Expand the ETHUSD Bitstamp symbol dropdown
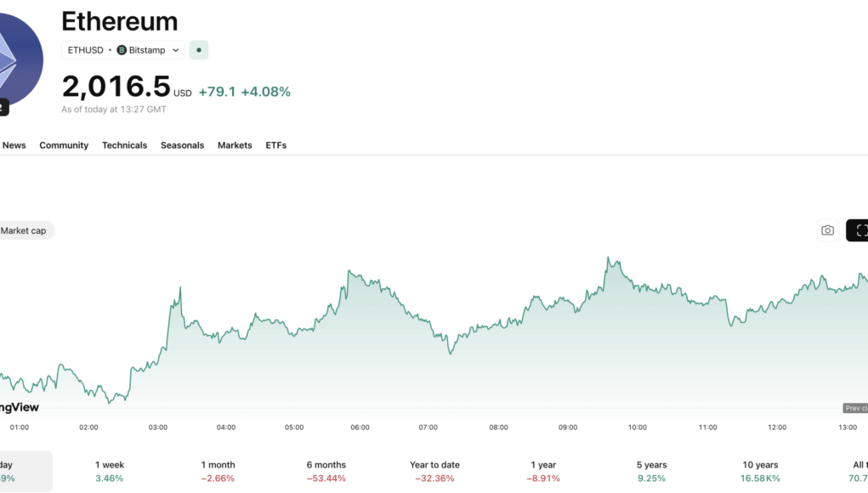868x493 pixels. tap(176, 50)
